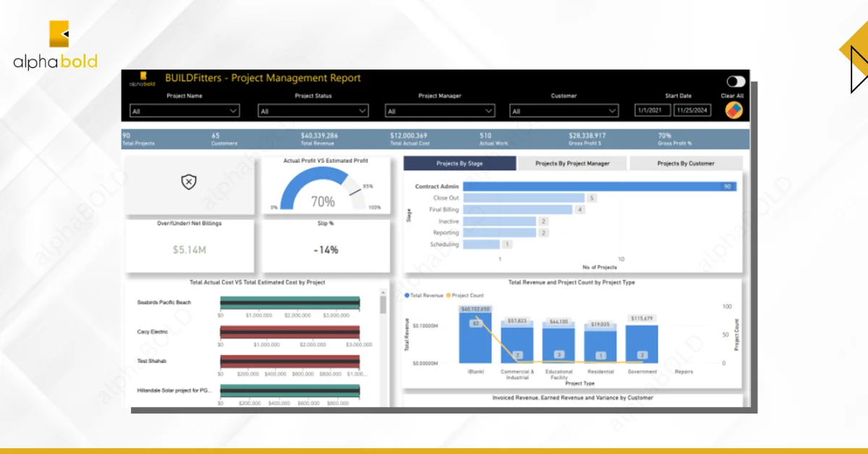Click the Clear All eraser icon

tap(734, 110)
